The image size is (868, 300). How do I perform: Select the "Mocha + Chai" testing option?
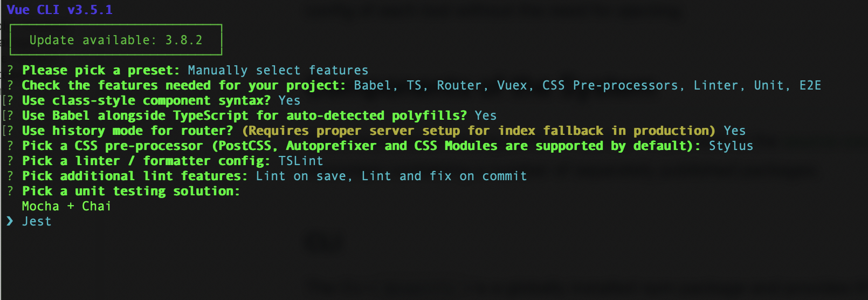[x=66, y=207]
